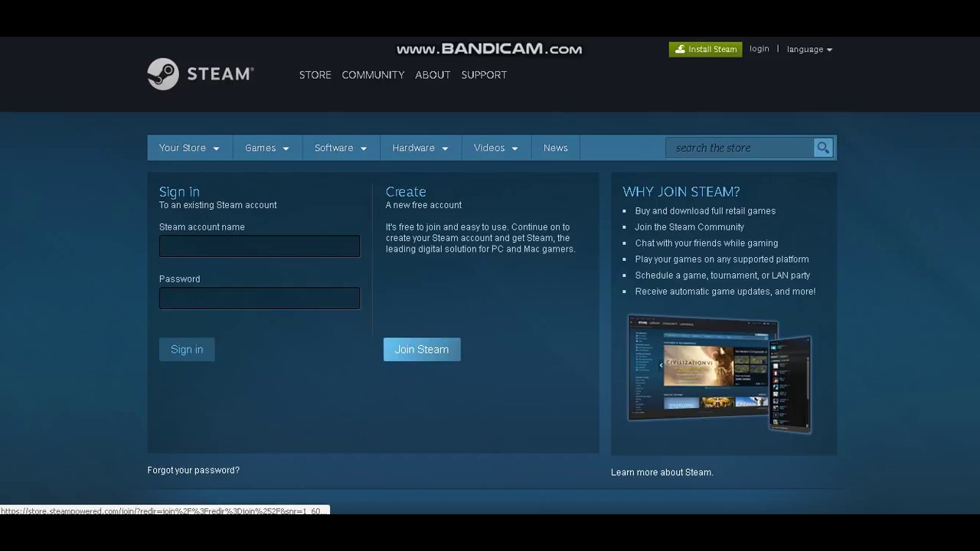Click the search magnifier icon
980x551 pixels.
tap(823, 148)
